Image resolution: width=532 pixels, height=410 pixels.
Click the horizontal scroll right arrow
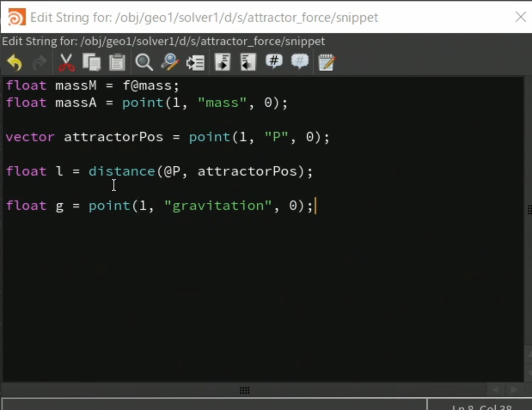pyautogui.click(x=514, y=390)
